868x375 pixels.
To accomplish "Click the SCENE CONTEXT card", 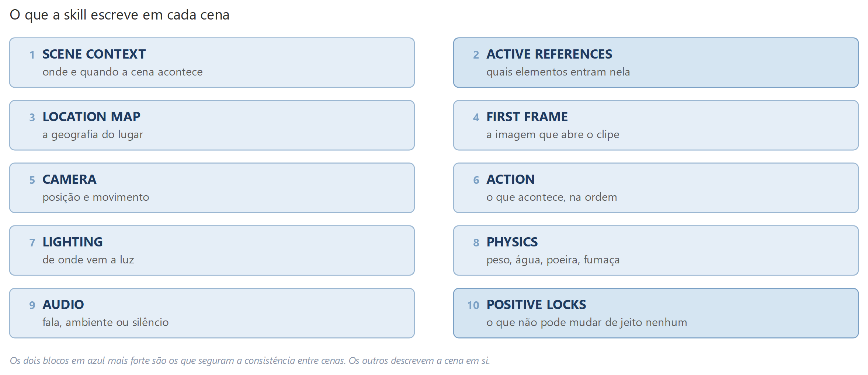I will 212,63.
